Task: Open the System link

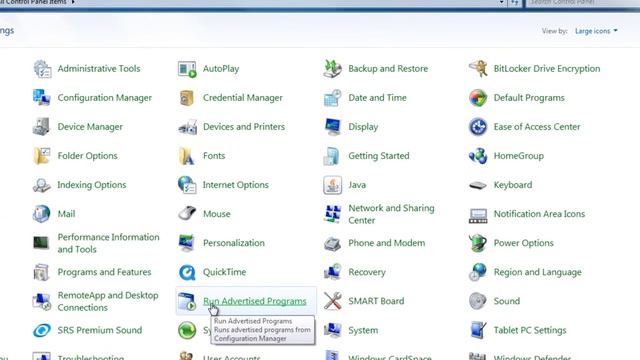Action: tap(363, 330)
